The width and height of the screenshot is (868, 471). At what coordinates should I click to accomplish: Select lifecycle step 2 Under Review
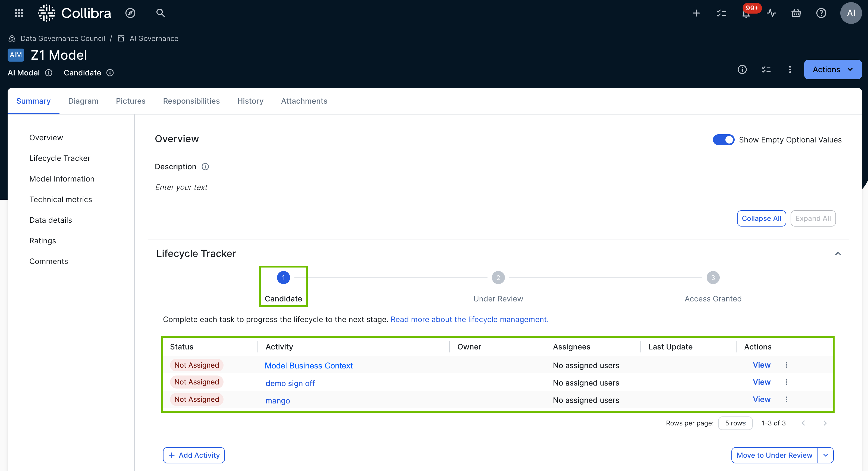[498, 278]
